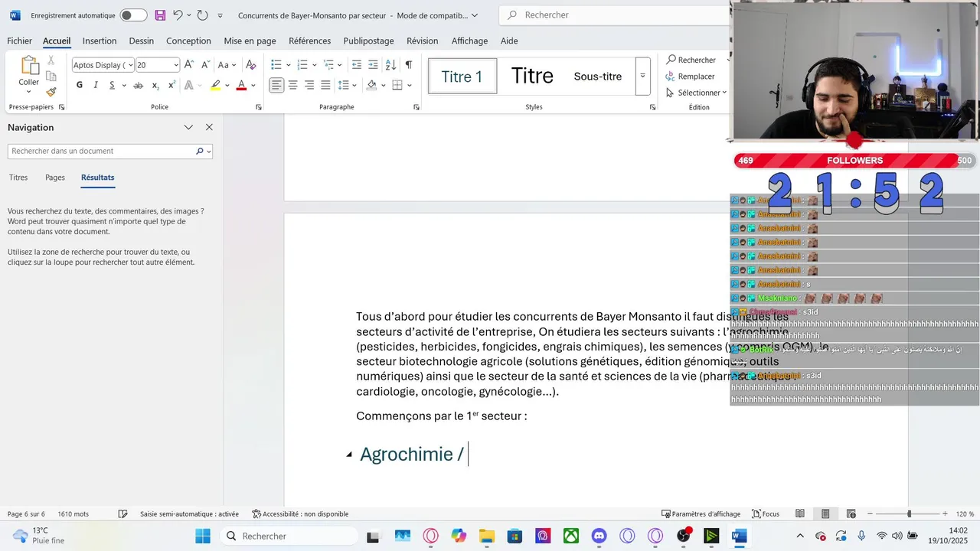The width and height of the screenshot is (980, 551).
Task: Click the red font color button
Action: pos(241,85)
